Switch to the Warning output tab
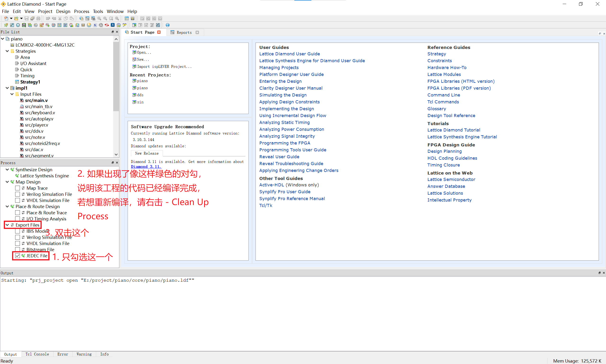The width and height of the screenshot is (606, 364). pyautogui.click(x=84, y=354)
